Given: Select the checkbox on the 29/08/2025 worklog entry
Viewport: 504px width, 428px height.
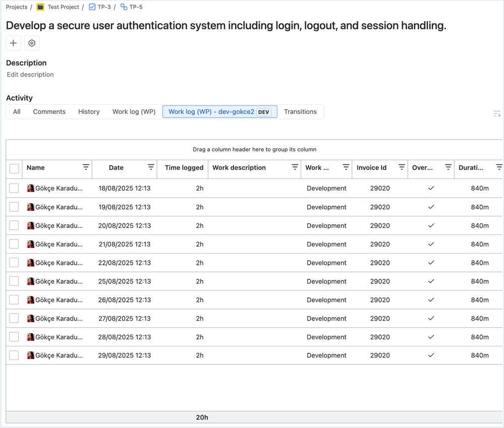Looking at the screenshot, I should point(14,355).
